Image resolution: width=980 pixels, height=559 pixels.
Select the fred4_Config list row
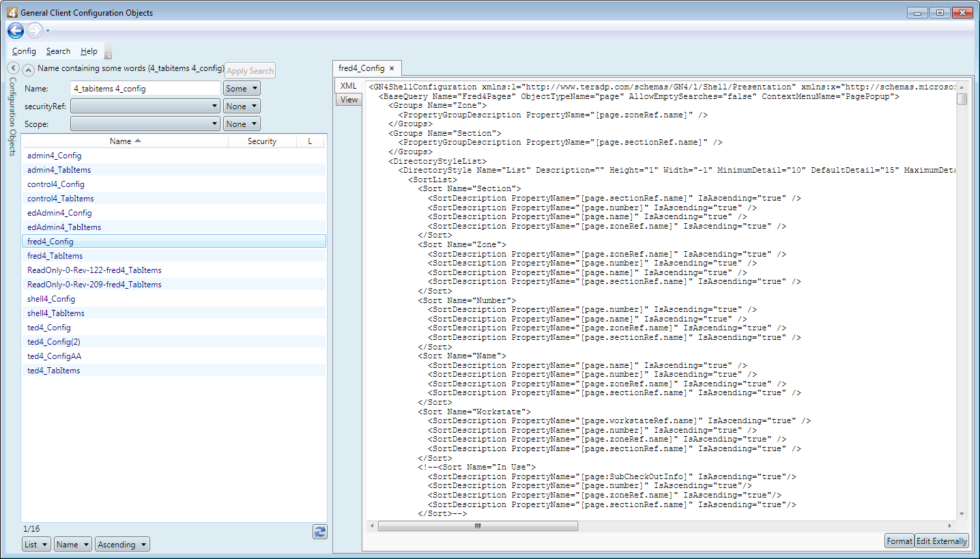coord(174,242)
